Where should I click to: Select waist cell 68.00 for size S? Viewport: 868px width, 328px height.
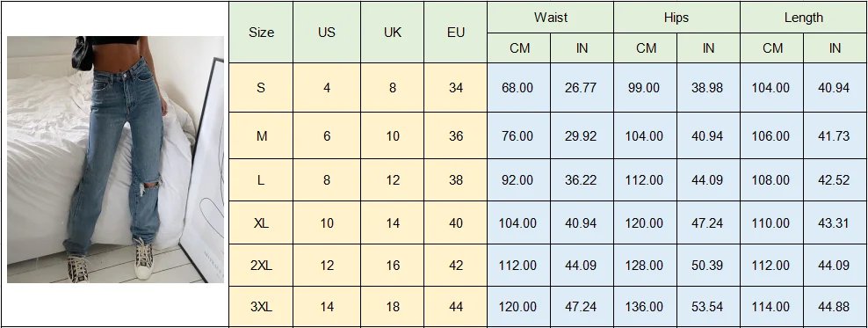click(x=518, y=88)
